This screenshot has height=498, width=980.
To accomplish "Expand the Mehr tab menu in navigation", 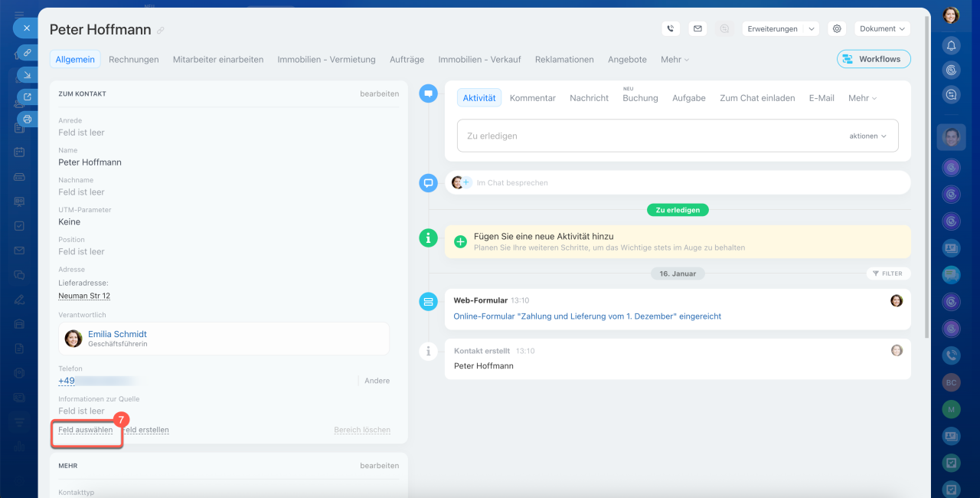I will 675,59.
